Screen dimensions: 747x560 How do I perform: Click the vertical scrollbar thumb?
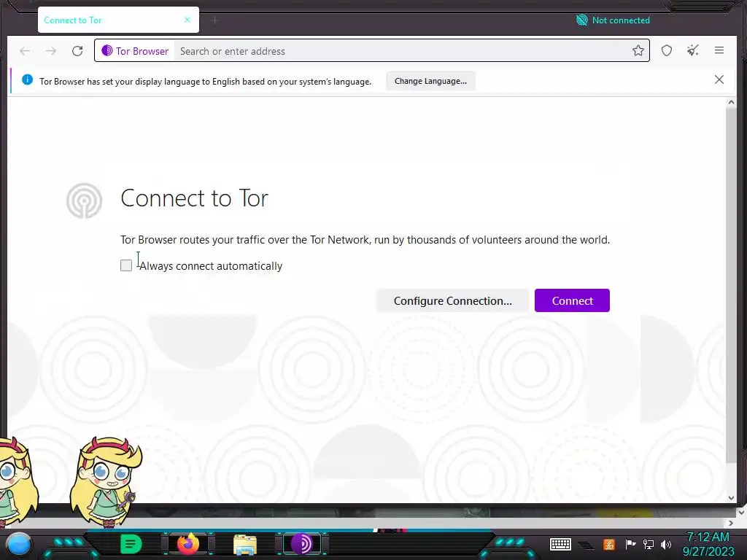731,285
